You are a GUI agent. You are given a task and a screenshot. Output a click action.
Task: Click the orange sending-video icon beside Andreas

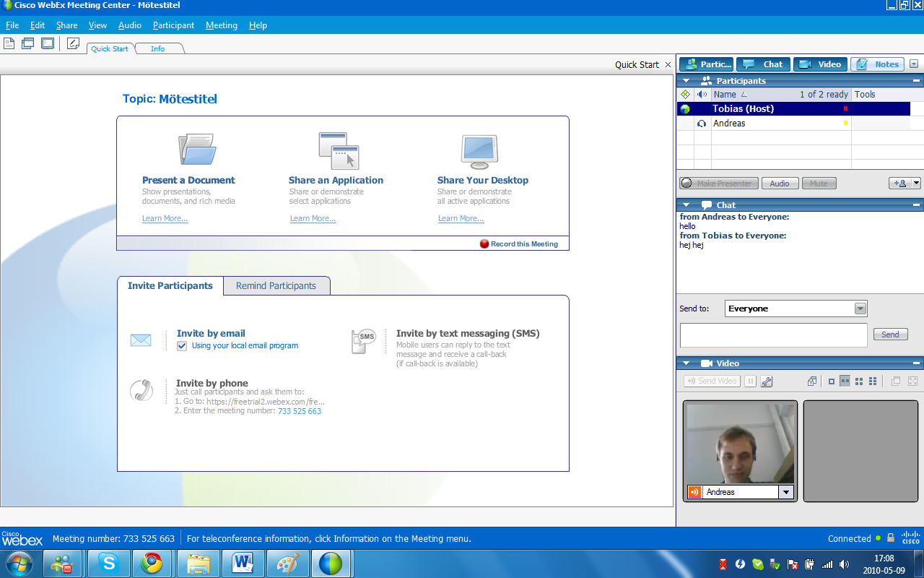point(694,492)
